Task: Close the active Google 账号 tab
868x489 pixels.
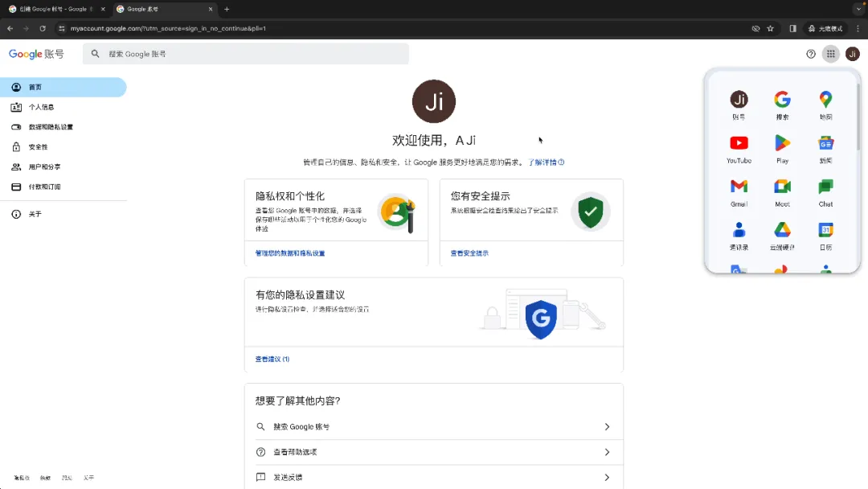Action: 211,9
